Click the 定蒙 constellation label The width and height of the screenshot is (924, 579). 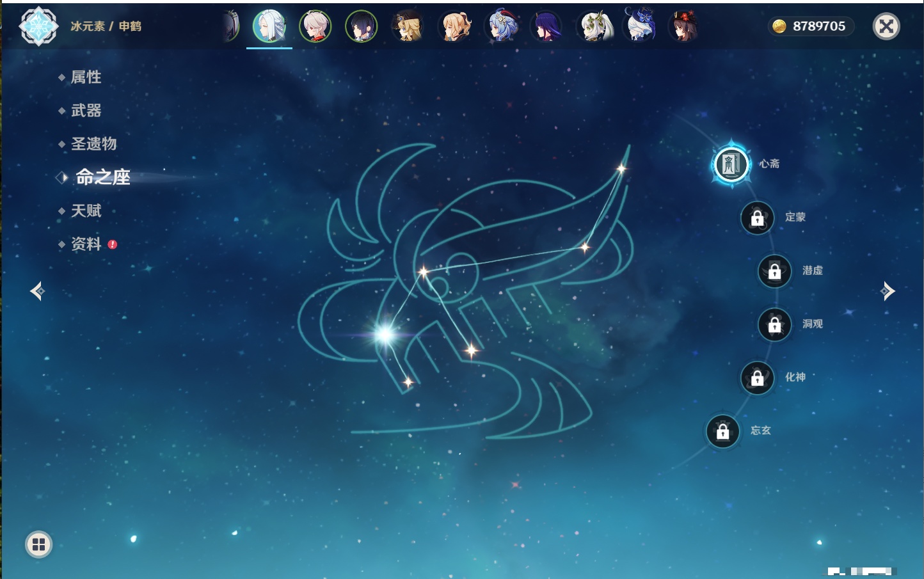pyautogui.click(x=795, y=217)
